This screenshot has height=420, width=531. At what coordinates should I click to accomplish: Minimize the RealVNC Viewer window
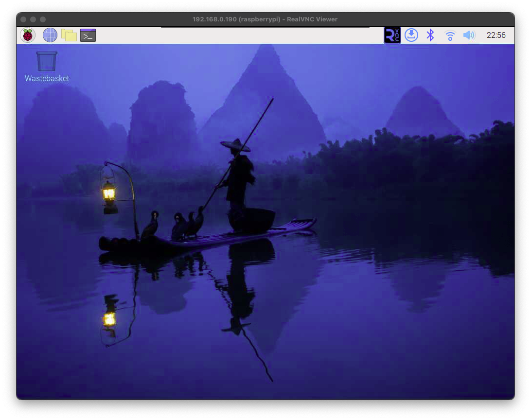(x=33, y=19)
